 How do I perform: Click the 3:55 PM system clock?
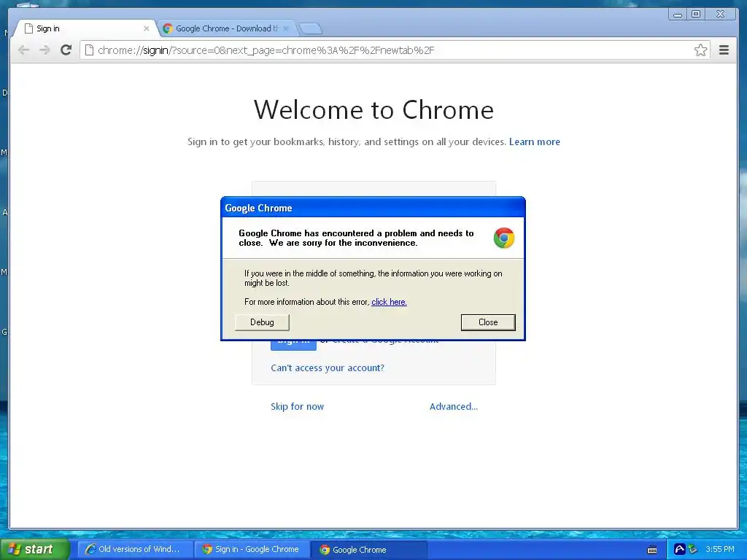(720, 550)
